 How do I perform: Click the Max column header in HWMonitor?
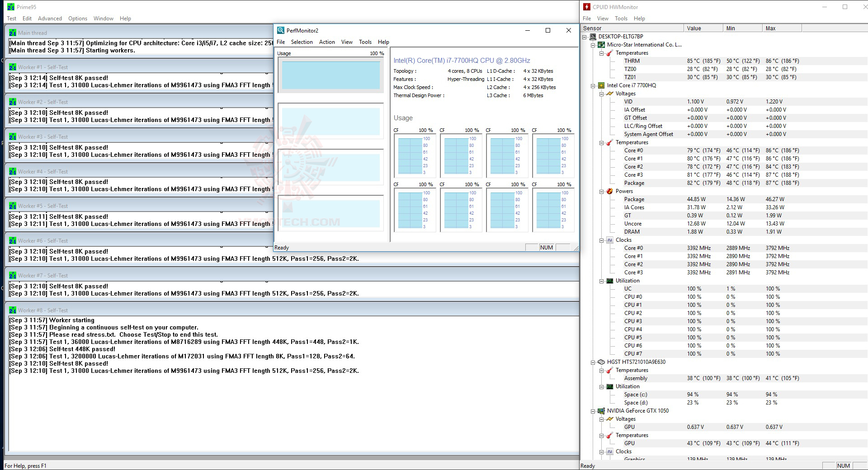[x=782, y=28]
